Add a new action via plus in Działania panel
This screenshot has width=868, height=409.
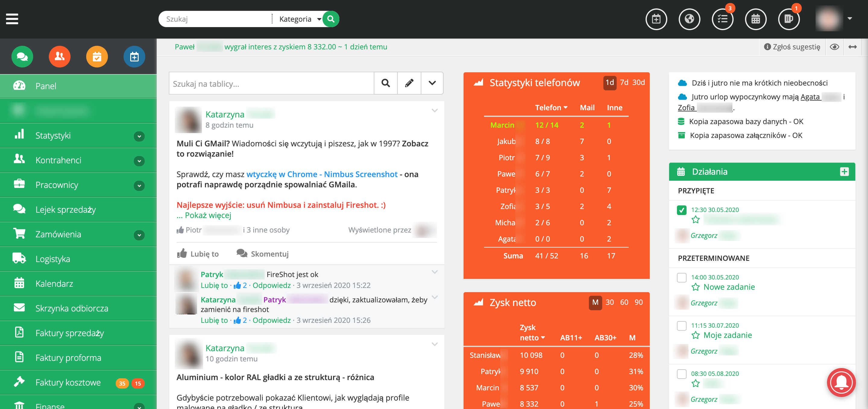tap(844, 171)
